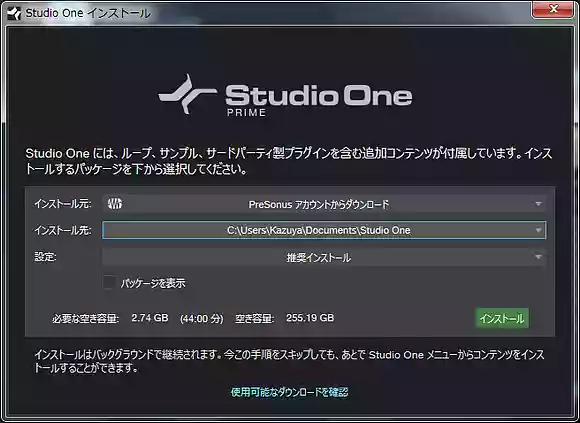Image resolution: width=580 pixels, height=423 pixels.
Task: Click the Studio One title bar icon
Action: [x=14, y=13]
